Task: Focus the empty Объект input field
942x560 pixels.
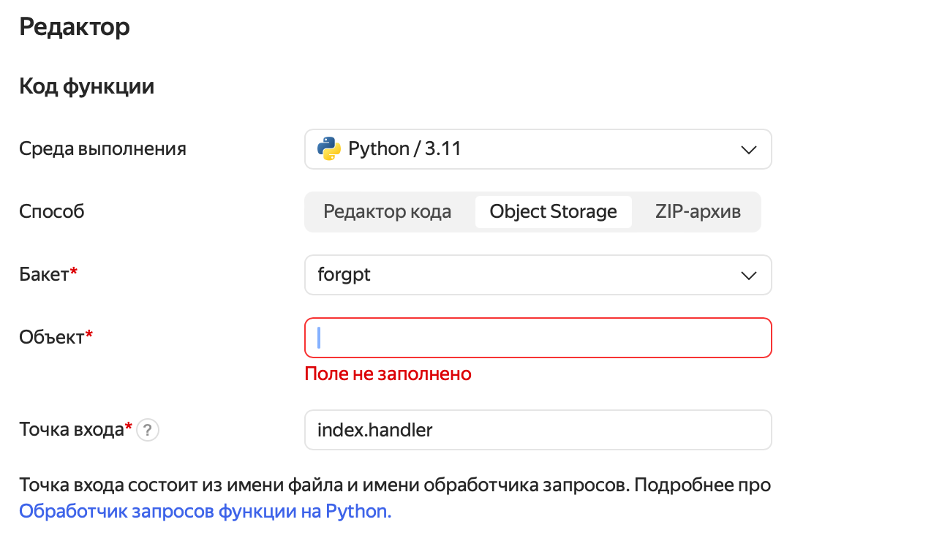Action: click(538, 338)
